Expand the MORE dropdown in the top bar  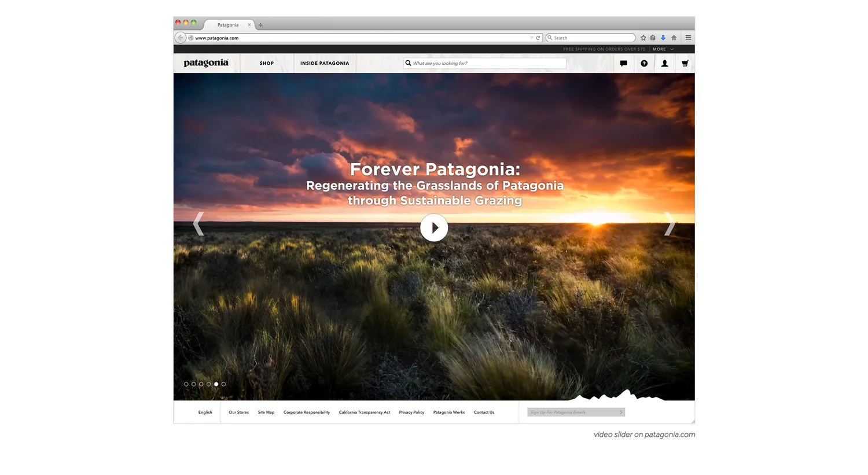[x=663, y=49]
